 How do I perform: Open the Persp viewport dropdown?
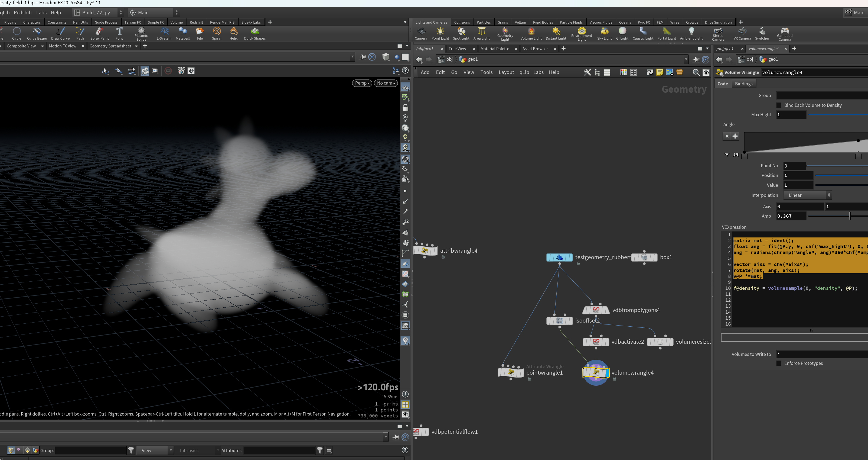pos(362,83)
